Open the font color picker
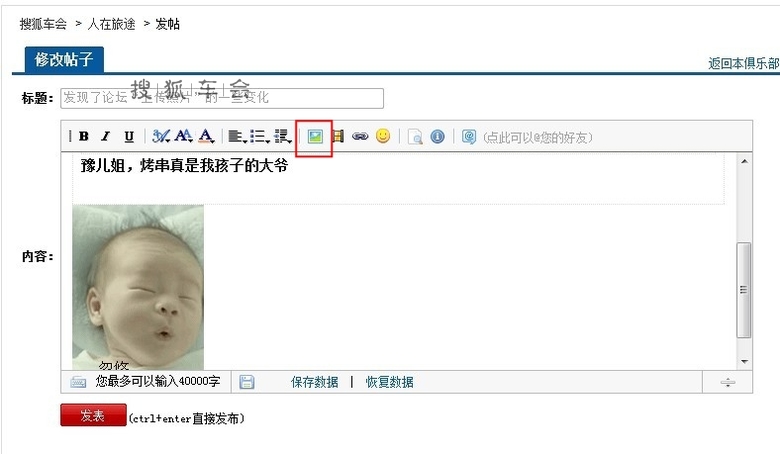The width and height of the screenshot is (780, 454). tap(206, 136)
